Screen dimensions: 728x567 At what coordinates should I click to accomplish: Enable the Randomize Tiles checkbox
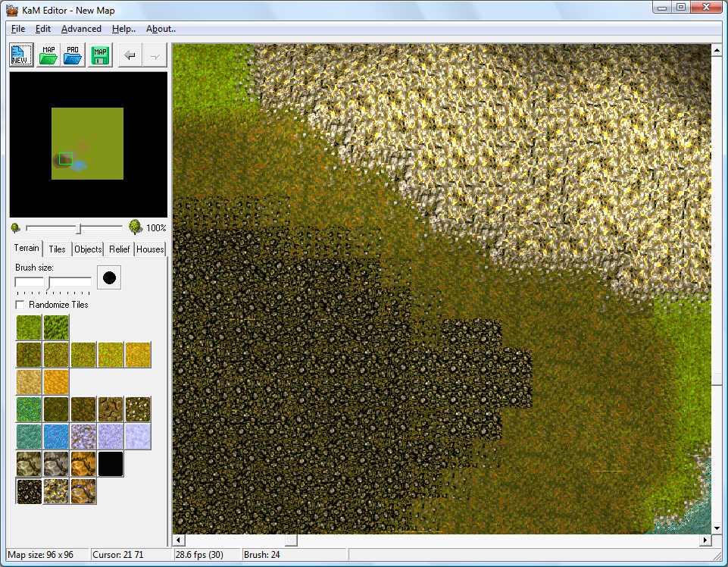(x=20, y=305)
